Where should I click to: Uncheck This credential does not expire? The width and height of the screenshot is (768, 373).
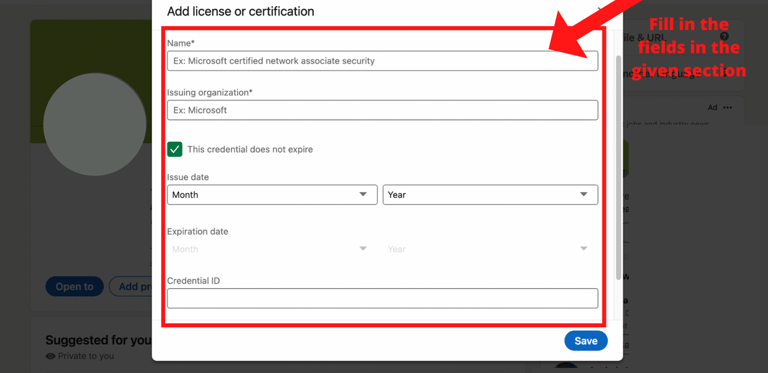tap(174, 149)
